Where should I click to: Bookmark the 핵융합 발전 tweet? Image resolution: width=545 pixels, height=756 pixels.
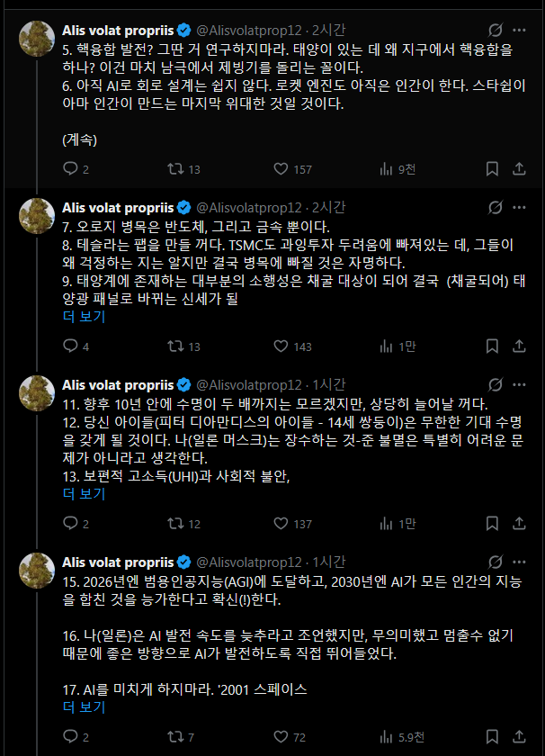[492, 168]
